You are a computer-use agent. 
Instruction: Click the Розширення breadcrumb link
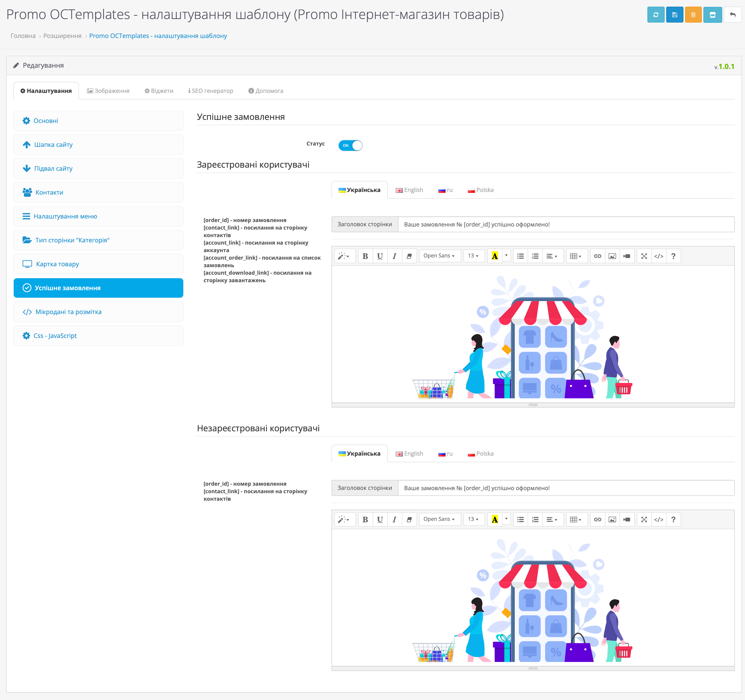[x=62, y=36]
